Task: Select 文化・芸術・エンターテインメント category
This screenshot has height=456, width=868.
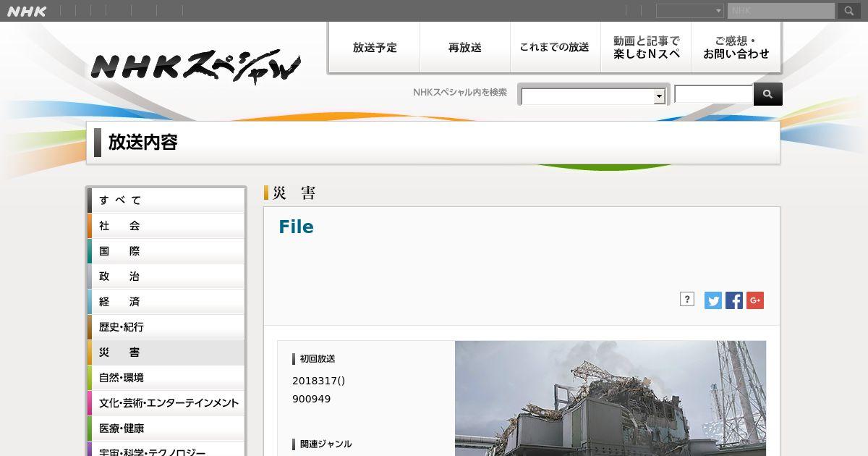Action: [x=166, y=403]
